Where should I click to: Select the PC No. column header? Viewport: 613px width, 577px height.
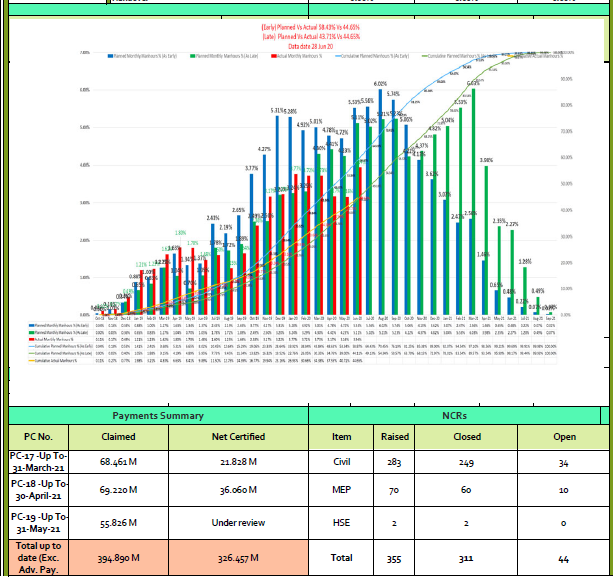[x=38, y=436]
